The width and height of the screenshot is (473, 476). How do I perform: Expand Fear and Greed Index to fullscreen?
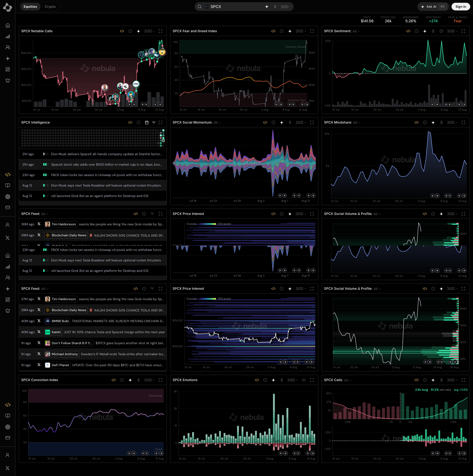tap(312, 31)
